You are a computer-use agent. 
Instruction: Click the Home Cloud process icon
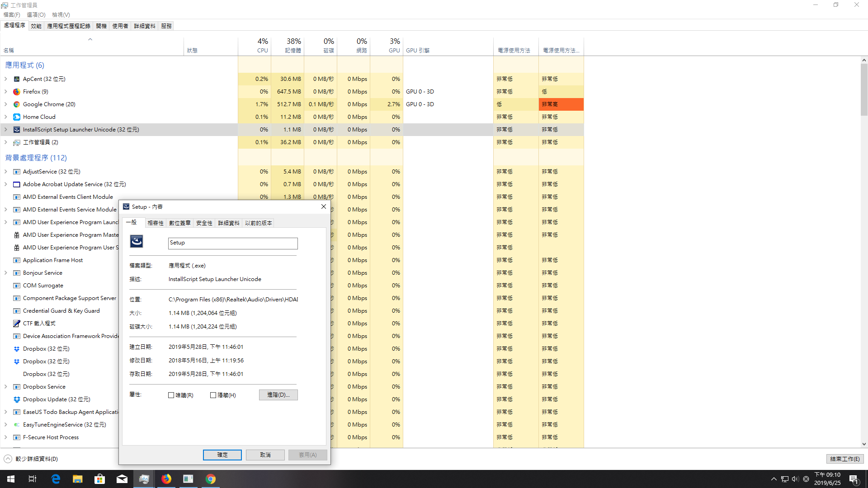coord(17,117)
